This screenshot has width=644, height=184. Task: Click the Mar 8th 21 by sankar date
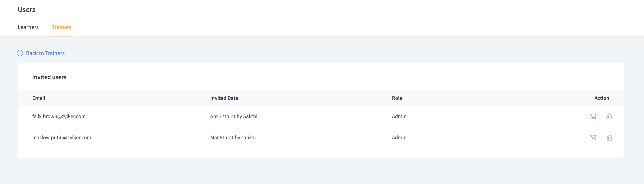click(233, 137)
